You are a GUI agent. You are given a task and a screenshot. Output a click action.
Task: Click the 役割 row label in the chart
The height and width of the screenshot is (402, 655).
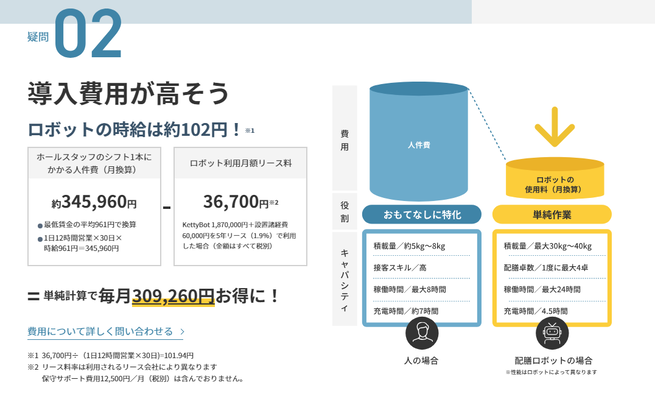[344, 211]
